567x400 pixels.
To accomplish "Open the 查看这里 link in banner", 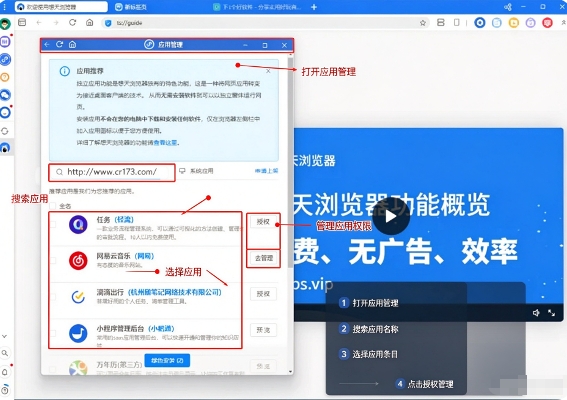I will click(x=165, y=142).
